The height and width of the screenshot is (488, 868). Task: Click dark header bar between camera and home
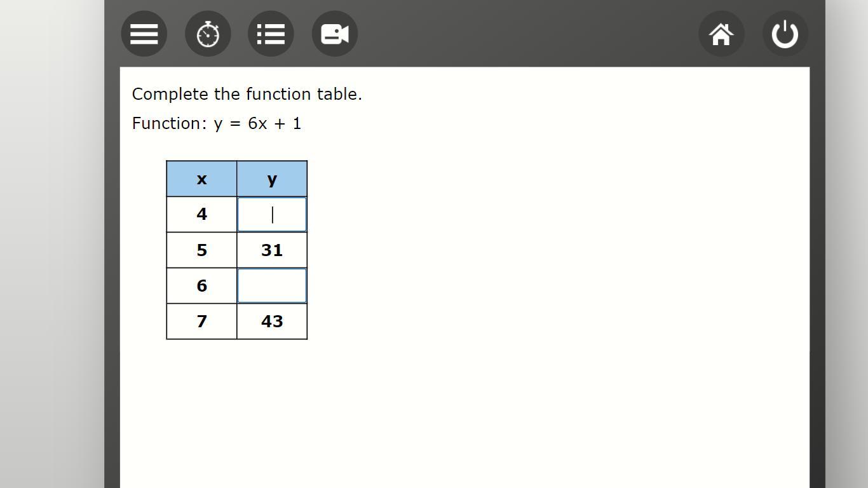pyautogui.click(x=527, y=34)
